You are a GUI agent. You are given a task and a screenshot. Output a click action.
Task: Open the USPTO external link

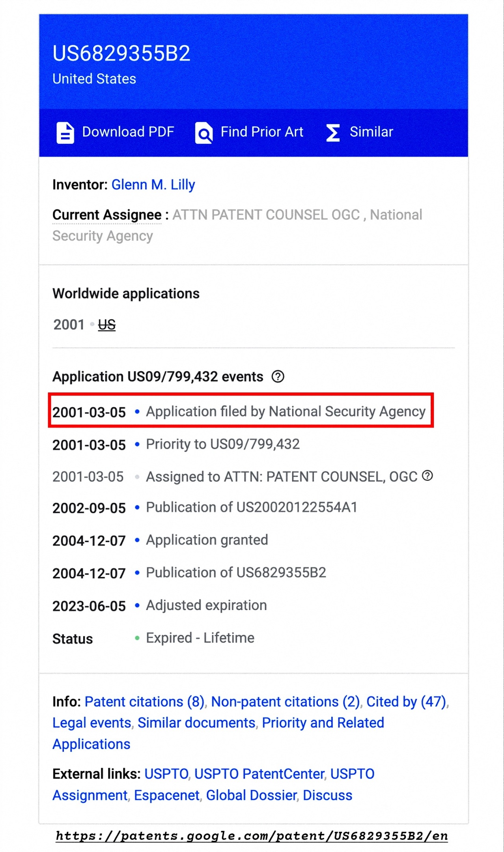coord(166,774)
